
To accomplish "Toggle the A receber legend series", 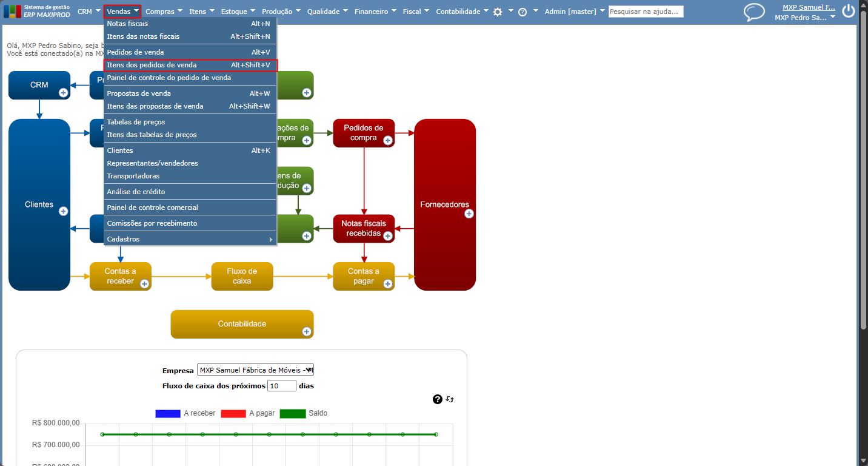I will pos(185,413).
